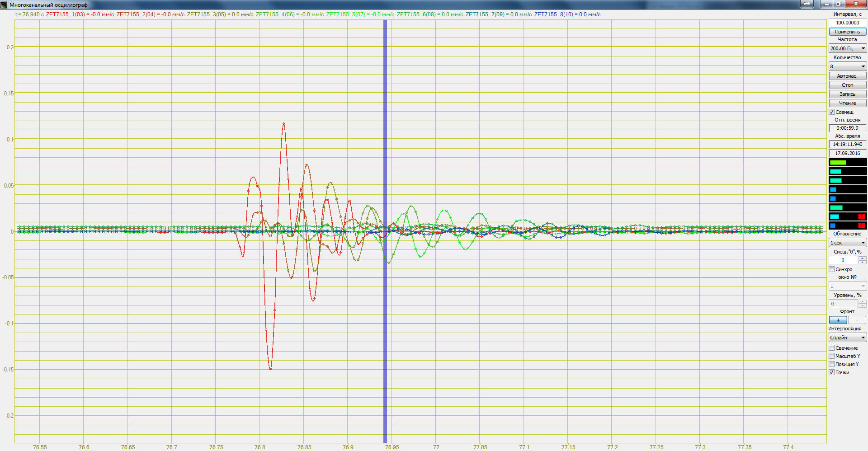Disable the Точки checkbox
The height and width of the screenshot is (451, 868).
831,372
